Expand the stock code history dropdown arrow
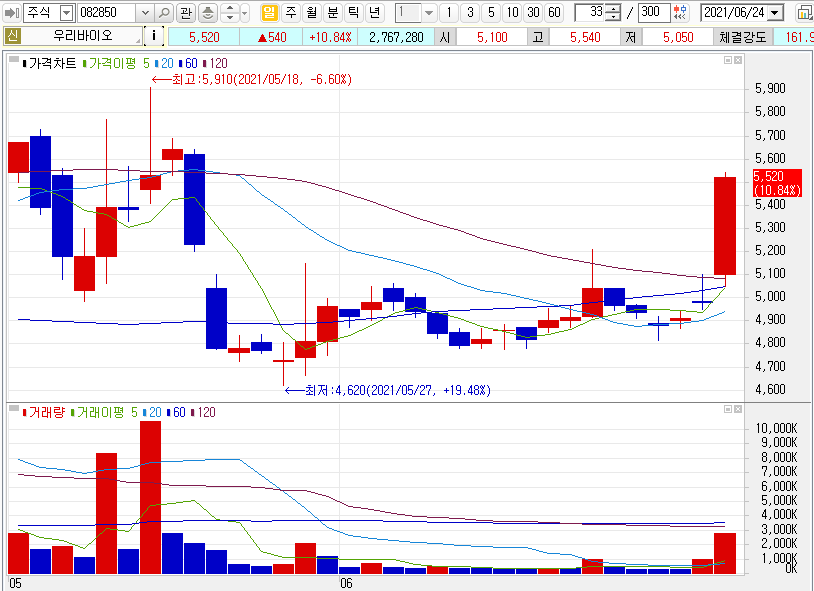 145,12
